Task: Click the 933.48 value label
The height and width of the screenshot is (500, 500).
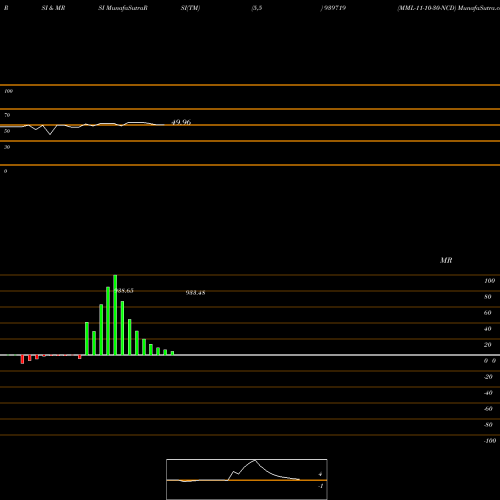Action: (195, 293)
